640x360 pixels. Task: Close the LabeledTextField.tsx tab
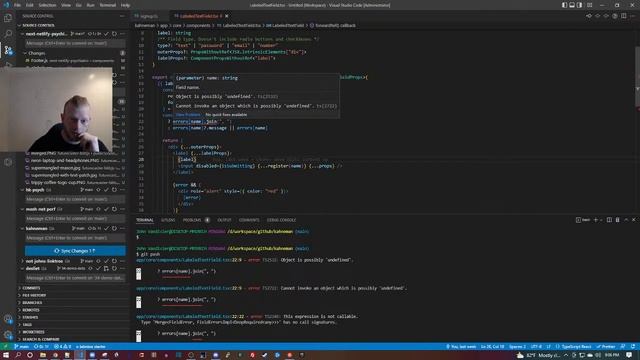[x=227, y=16]
